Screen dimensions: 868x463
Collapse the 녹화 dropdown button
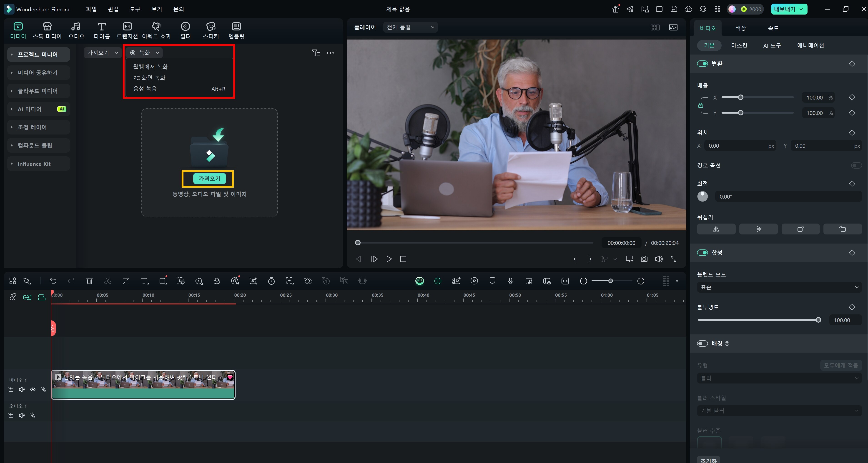144,52
